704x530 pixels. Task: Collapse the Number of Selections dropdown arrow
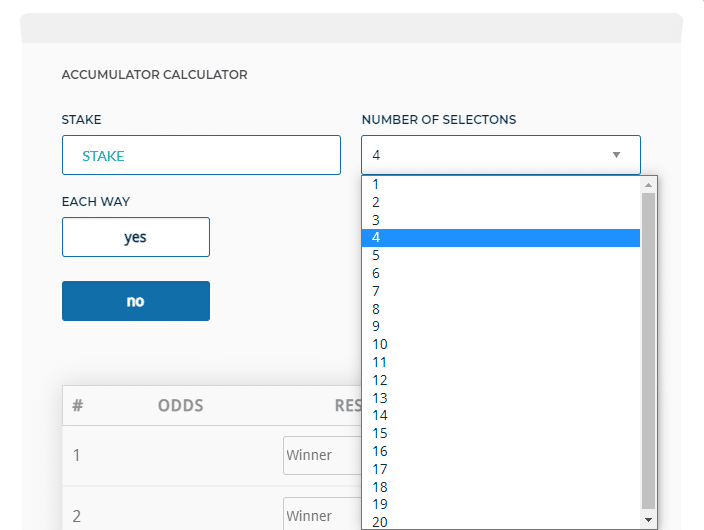pos(616,155)
